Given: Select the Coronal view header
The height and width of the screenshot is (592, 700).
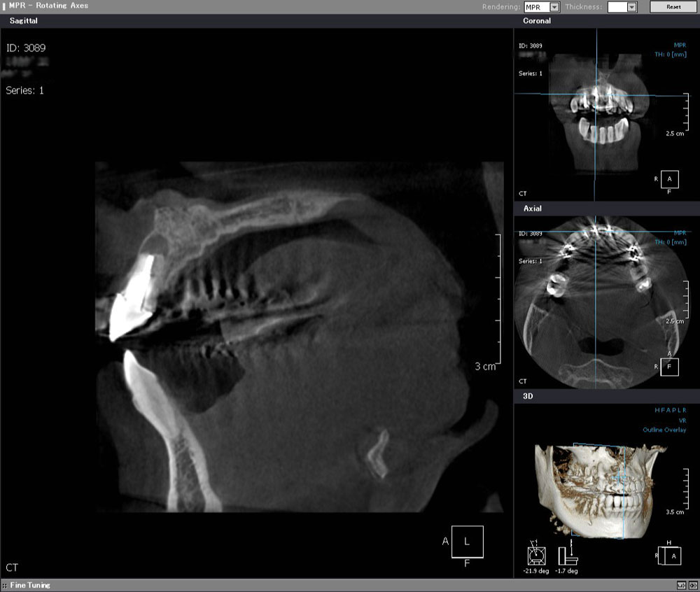Looking at the screenshot, I should click(x=537, y=21).
